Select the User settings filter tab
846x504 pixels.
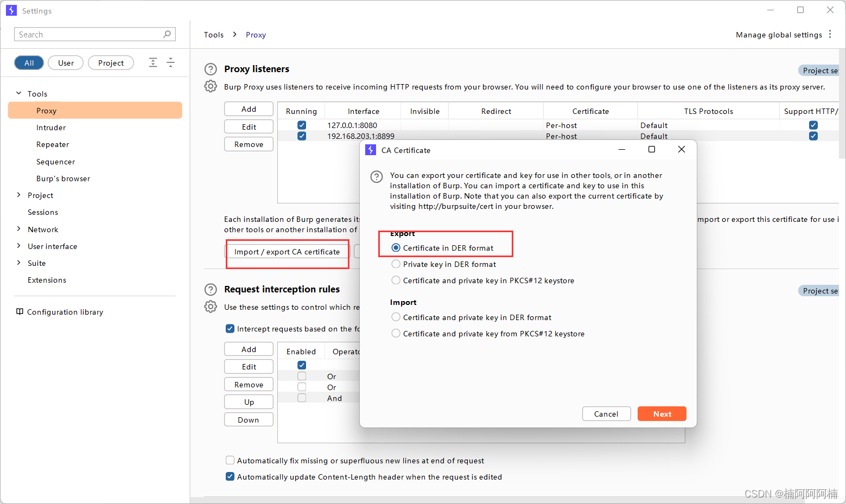(x=66, y=63)
